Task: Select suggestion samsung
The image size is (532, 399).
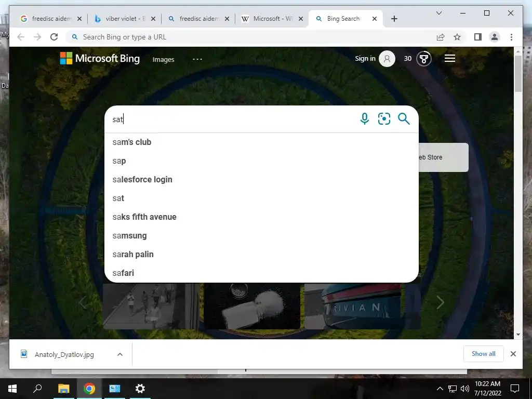Action: [x=261, y=235]
